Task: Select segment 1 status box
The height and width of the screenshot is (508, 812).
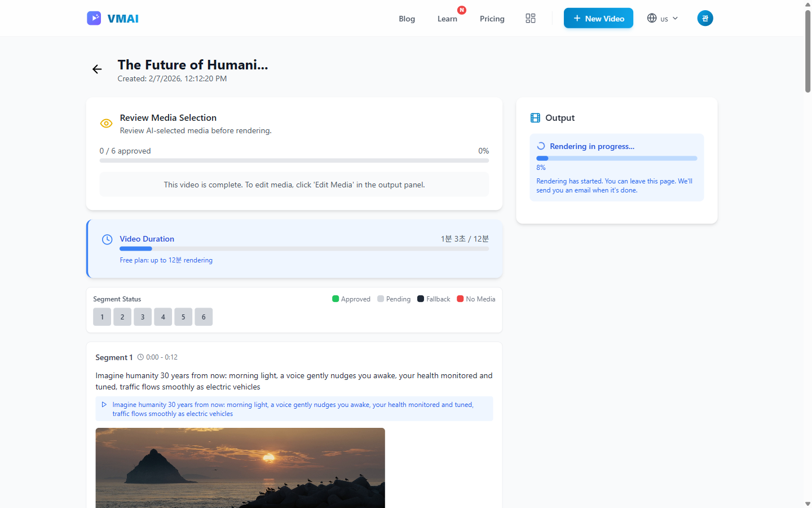Action: 102,317
